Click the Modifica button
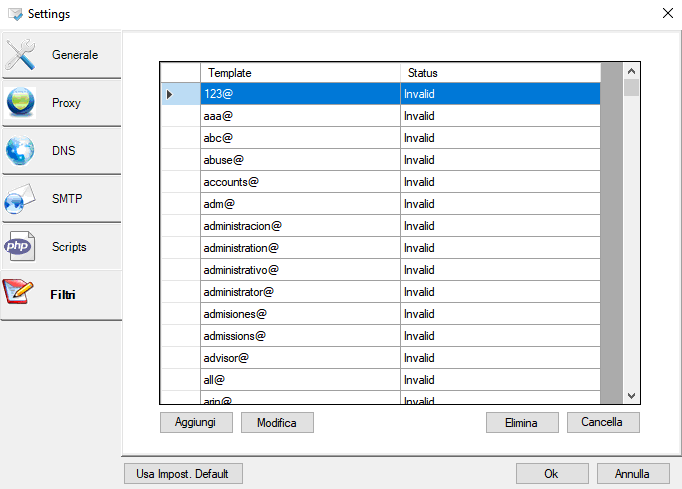Screen dimensions: 682x489 277,423
